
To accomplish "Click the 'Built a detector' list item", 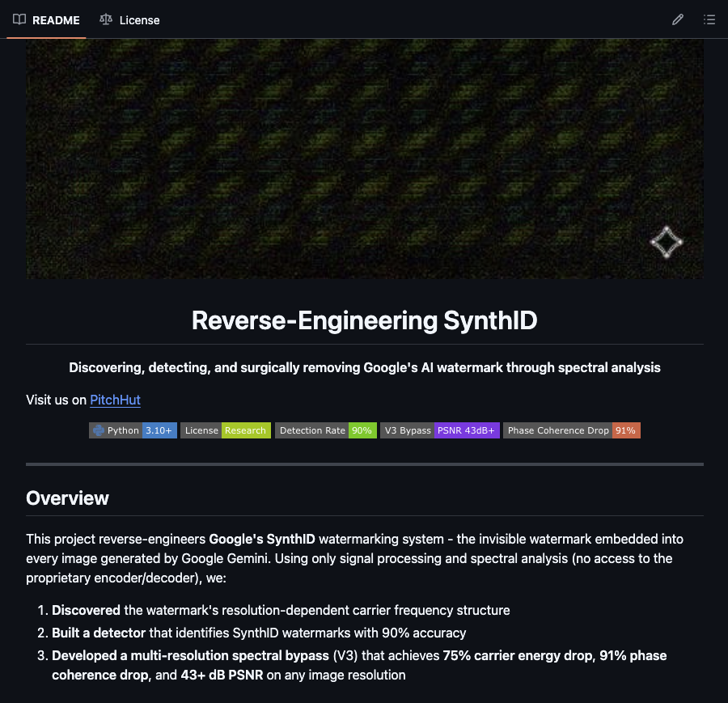I will click(x=259, y=633).
